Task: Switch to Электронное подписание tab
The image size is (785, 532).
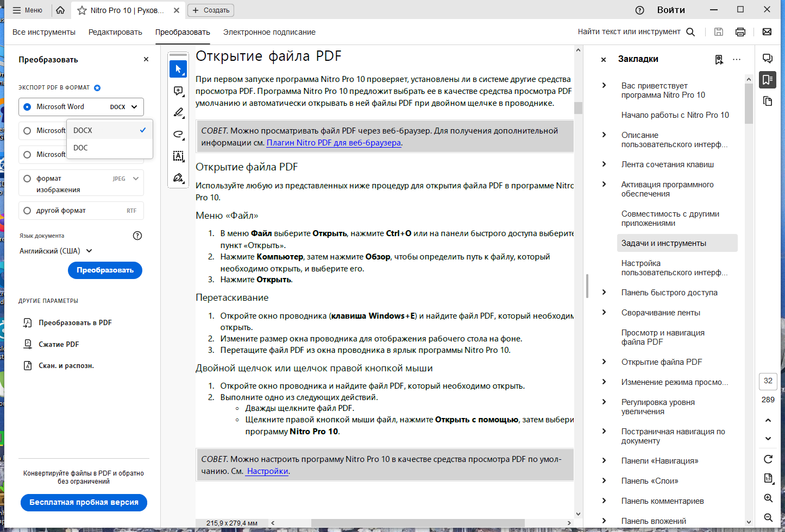Action: (x=269, y=32)
